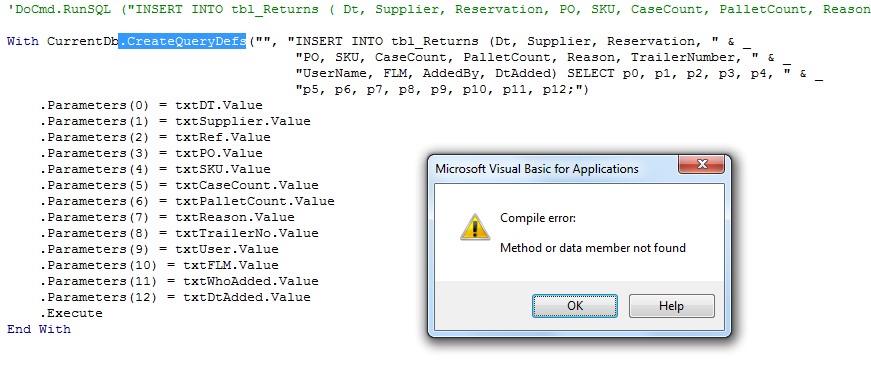Click the 'Compile error:' label text
The width and height of the screenshot is (871, 366).
point(538,218)
